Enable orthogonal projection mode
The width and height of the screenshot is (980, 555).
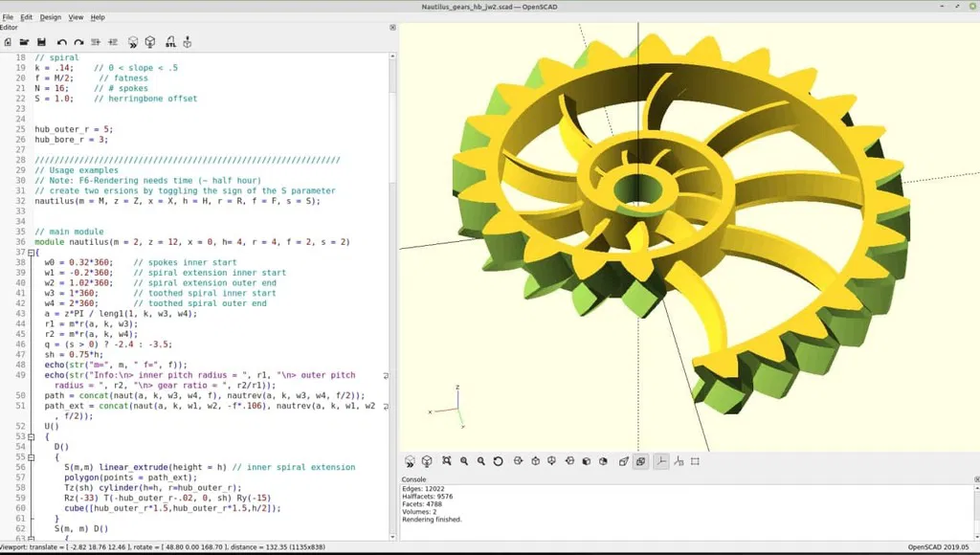click(x=641, y=461)
